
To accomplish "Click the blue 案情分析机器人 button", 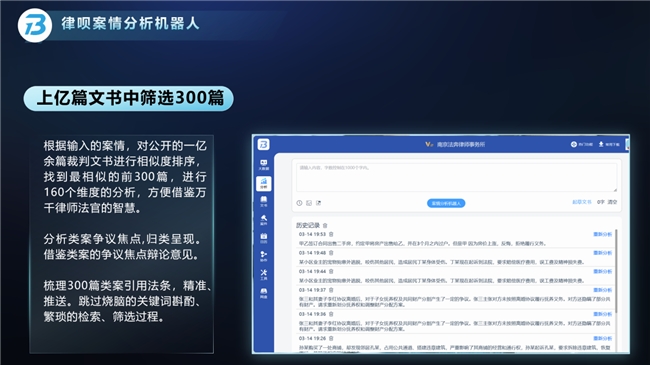I will coord(446,203).
